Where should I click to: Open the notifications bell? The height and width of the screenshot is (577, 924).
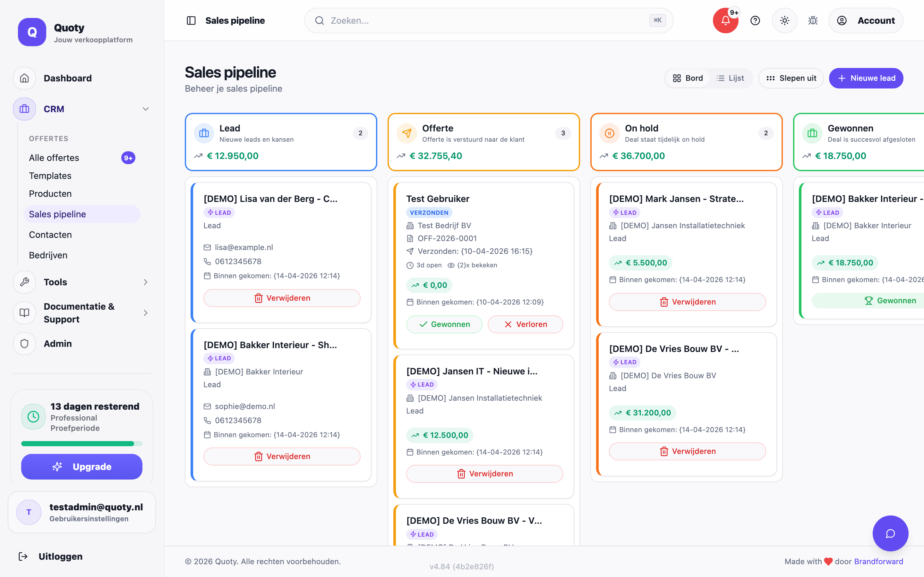coord(725,21)
